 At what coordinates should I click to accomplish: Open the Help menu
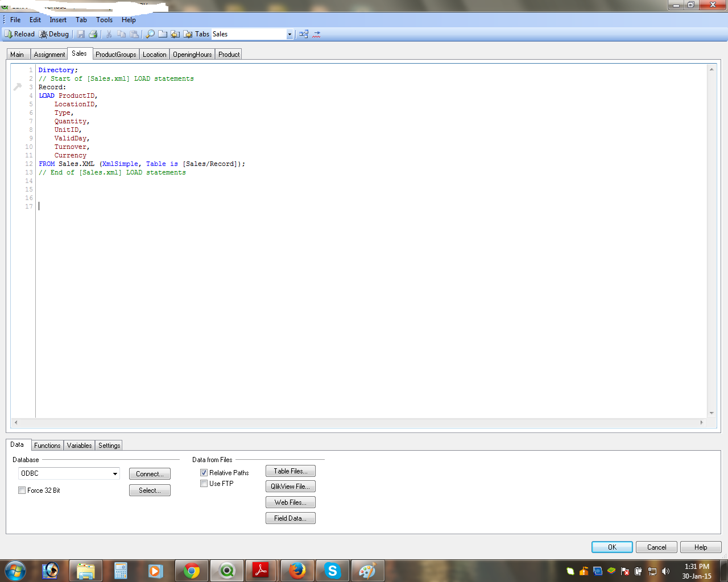(x=129, y=20)
